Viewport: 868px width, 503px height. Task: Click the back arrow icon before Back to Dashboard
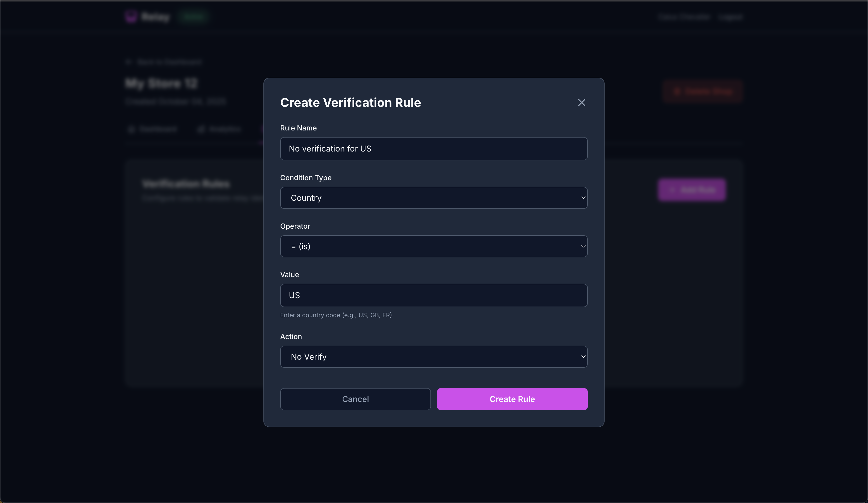(128, 62)
